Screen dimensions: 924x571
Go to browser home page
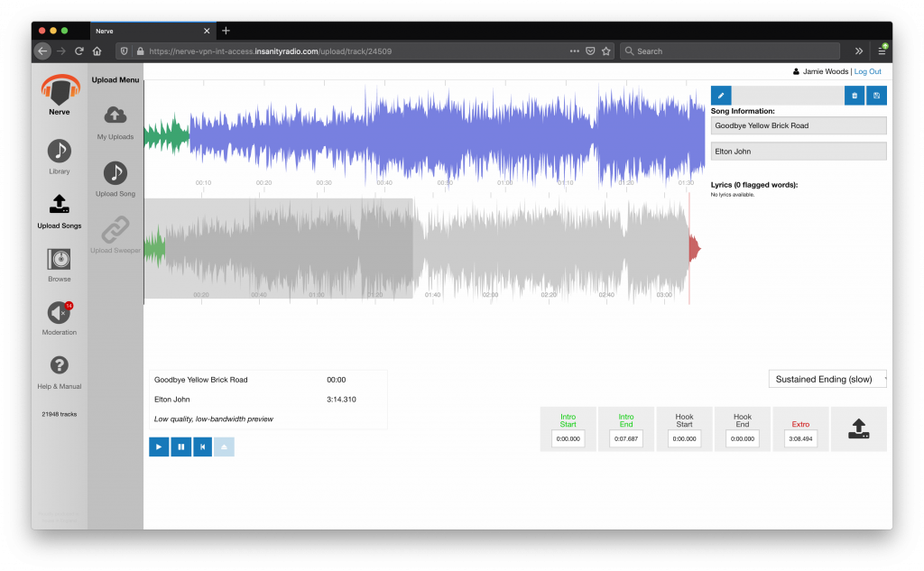point(97,51)
